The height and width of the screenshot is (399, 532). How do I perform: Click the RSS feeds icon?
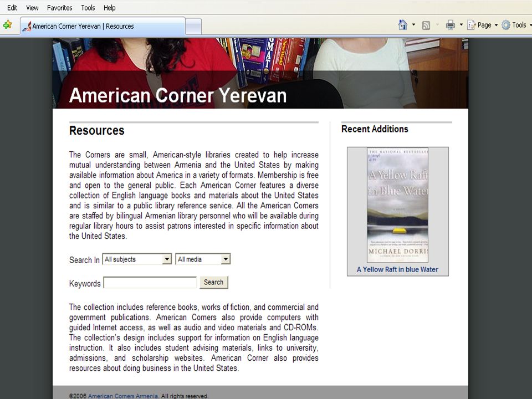[426, 25]
